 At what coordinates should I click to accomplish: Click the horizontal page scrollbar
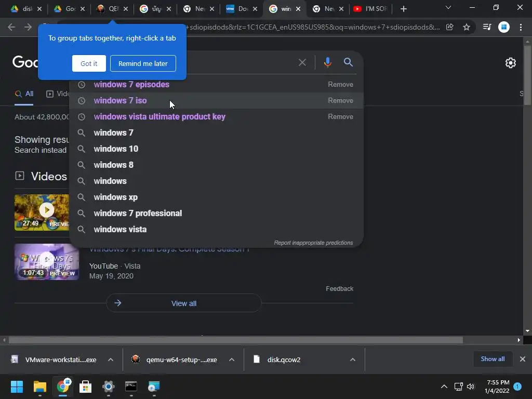coord(236,340)
